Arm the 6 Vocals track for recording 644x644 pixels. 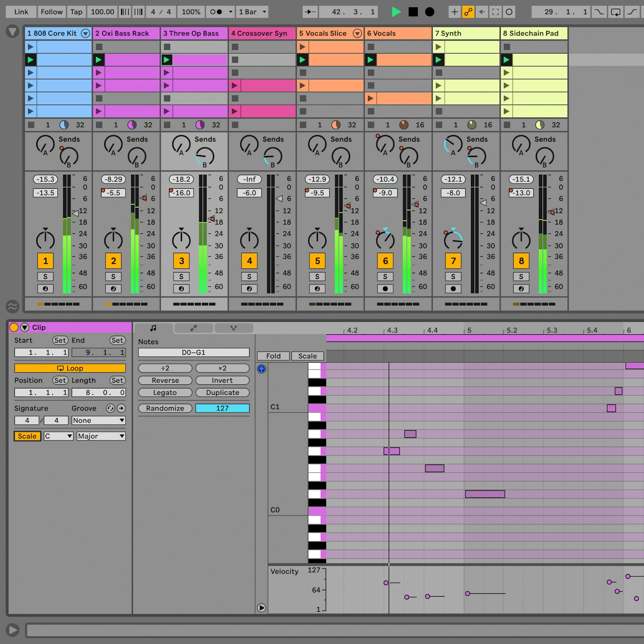(385, 289)
